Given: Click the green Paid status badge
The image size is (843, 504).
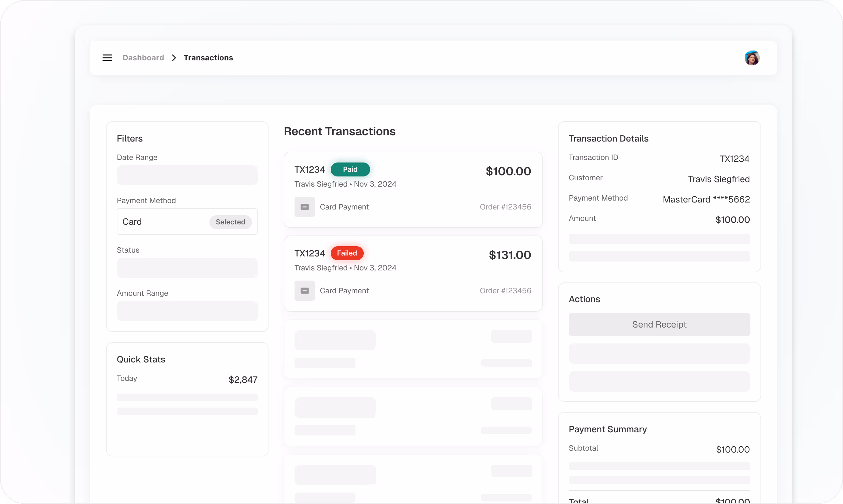Looking at the screenshot, I should (350, 169).
